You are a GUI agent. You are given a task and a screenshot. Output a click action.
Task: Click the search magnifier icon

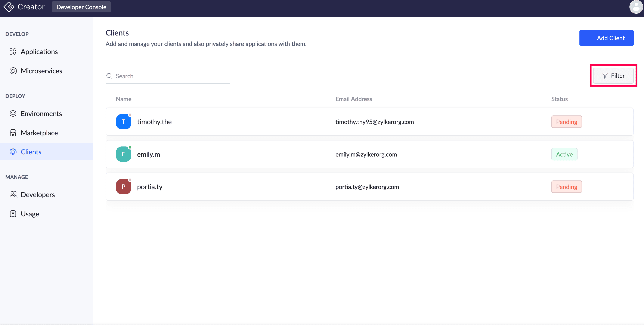[x=109, y=76]
